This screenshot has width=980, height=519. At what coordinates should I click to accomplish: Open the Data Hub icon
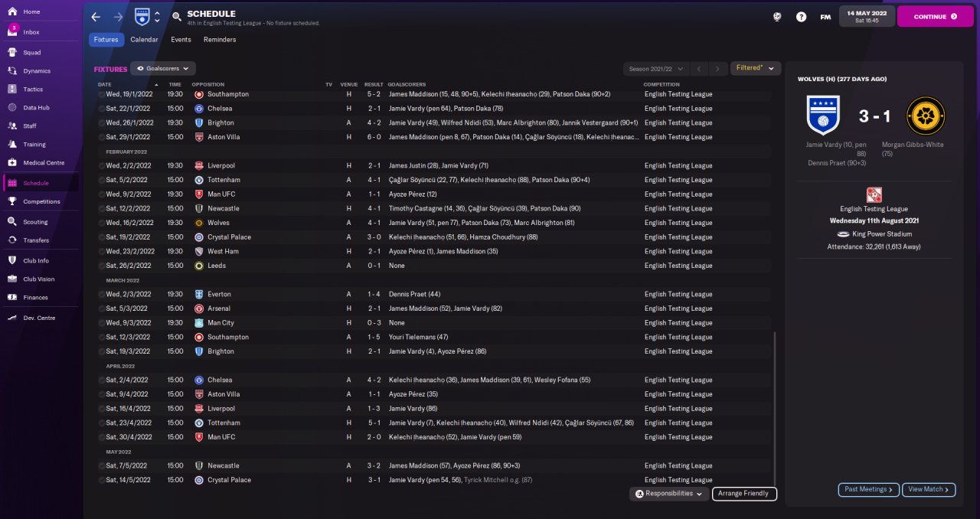(x=13, y=108)
